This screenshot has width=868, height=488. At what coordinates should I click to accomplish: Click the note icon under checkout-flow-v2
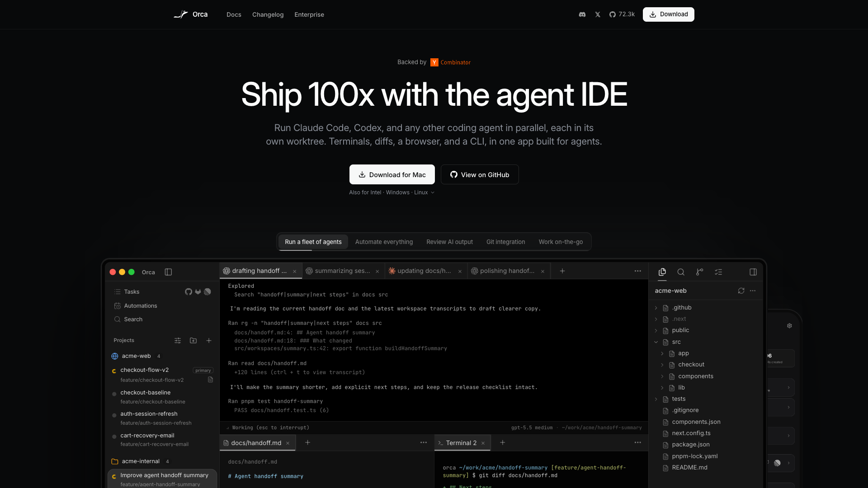pos(210,380)
